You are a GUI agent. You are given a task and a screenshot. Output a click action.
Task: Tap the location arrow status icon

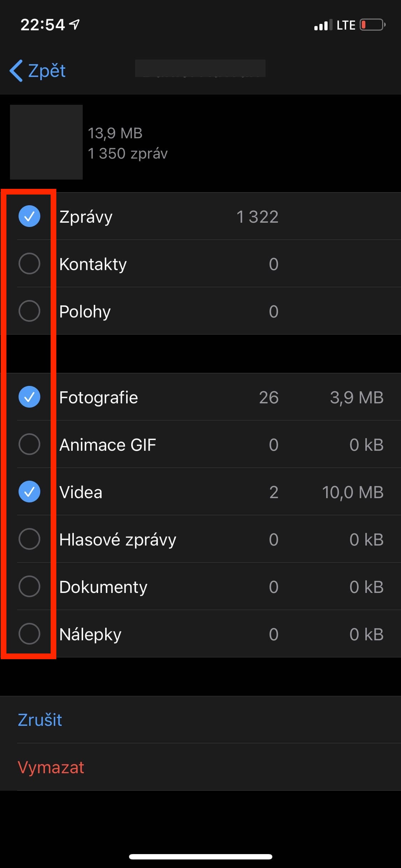74,24
